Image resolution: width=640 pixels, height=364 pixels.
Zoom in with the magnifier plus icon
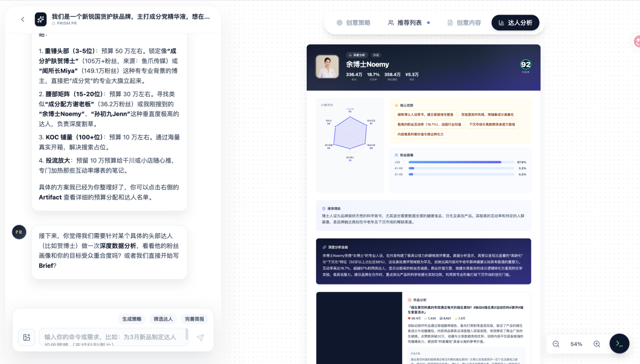pos(596,344)
